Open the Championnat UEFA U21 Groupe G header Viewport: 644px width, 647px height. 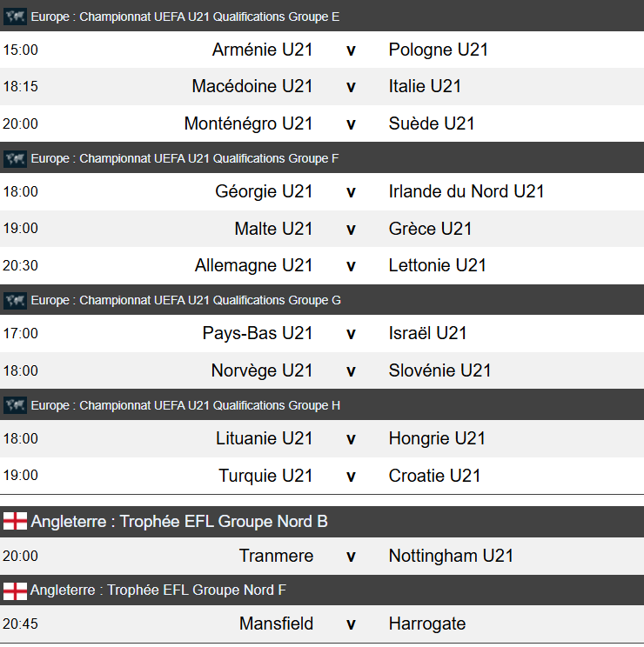pyautogui.click(x=322, y=300)
